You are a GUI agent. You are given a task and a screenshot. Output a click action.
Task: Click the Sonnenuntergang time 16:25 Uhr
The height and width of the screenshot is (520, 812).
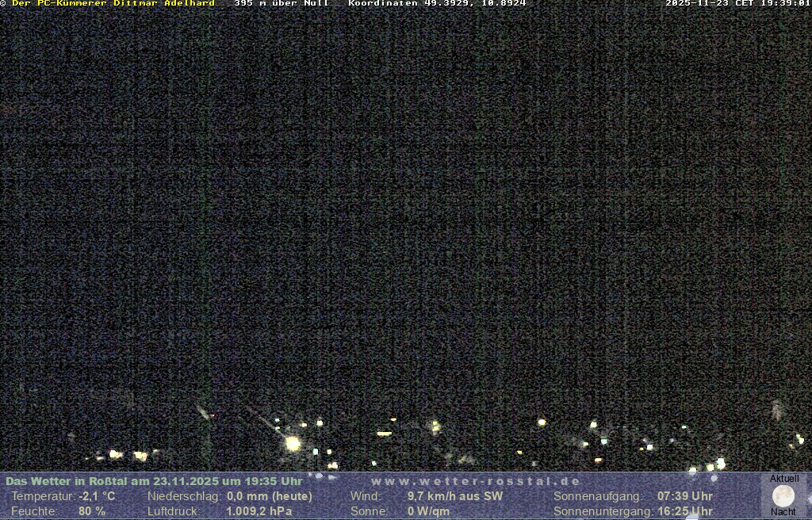[685, 511]
